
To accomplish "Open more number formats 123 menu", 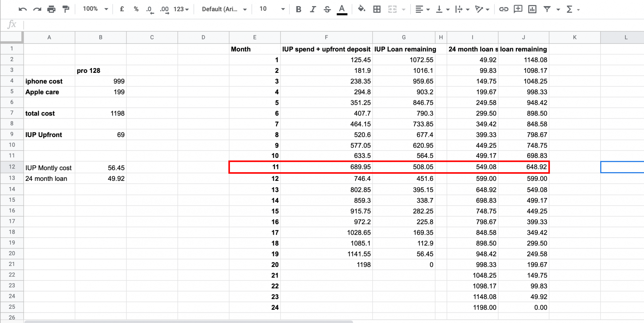I will click(x=181, y=9).
